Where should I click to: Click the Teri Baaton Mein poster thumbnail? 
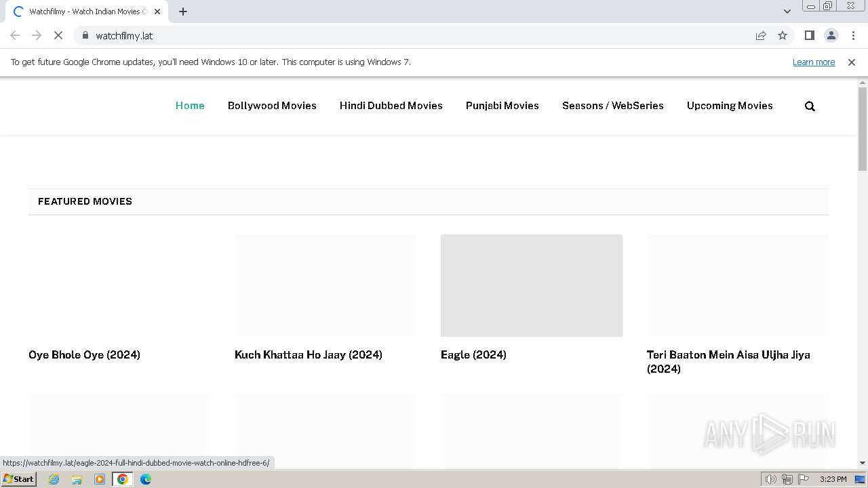738,285
